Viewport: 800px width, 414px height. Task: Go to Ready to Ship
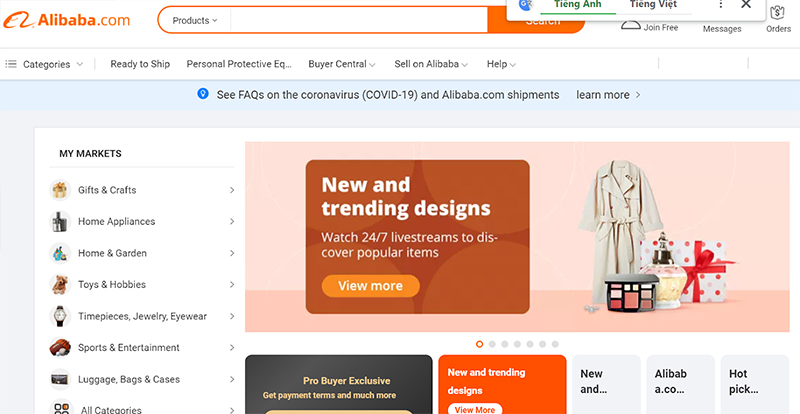coord(140,64)
